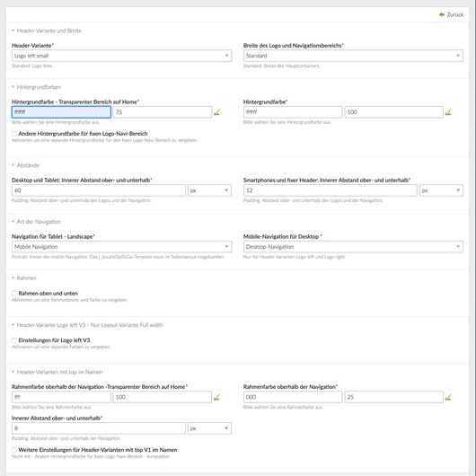Open color picker for Rahmenfarbe Transparenter Bereich
Viewport: 476px width, 476px height.
pos(216,397)
